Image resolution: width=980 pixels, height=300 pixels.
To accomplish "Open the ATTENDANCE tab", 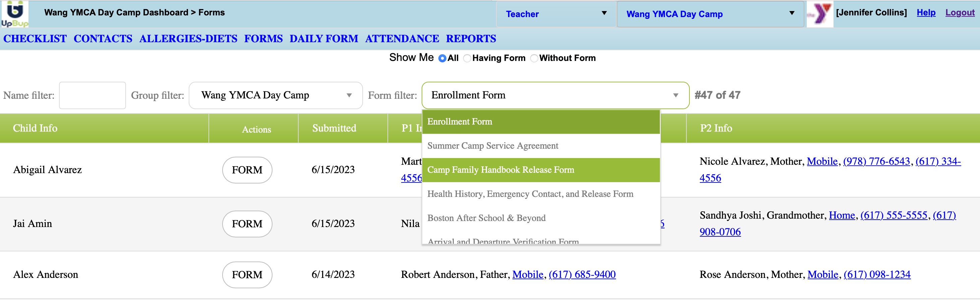I will (x=402, y=39).
